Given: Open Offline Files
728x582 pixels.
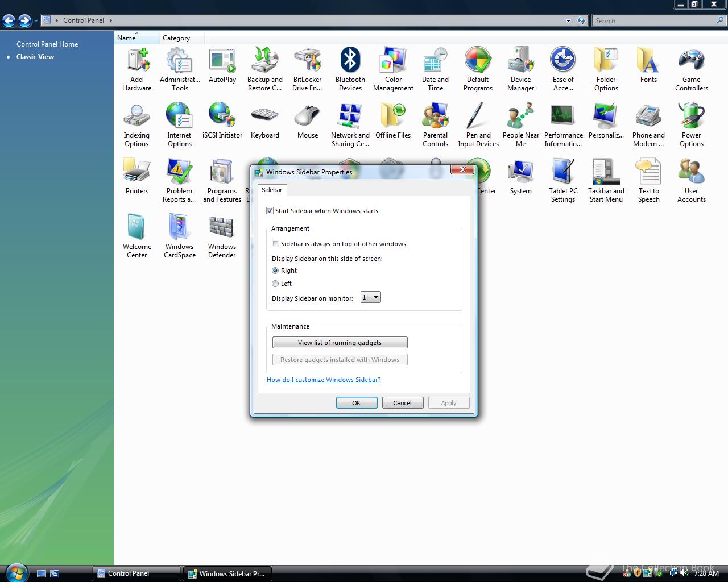Looking at the screenshot, I should point(393,121).
